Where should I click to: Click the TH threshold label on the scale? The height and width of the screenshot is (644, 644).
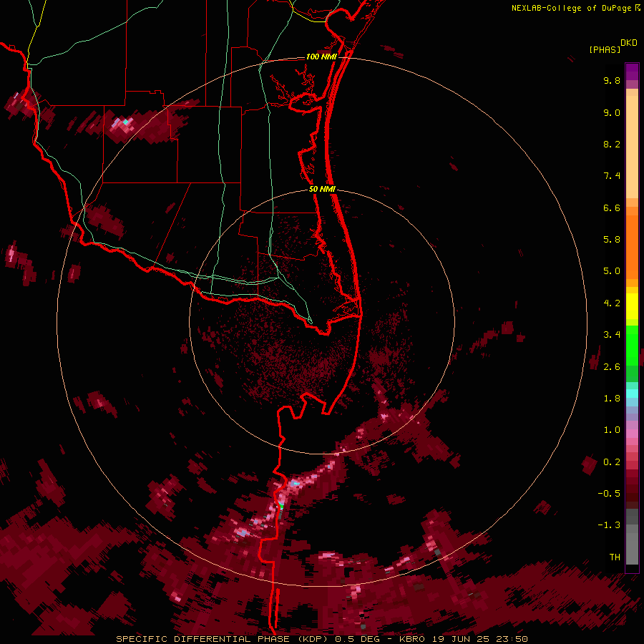pos(615,557)
